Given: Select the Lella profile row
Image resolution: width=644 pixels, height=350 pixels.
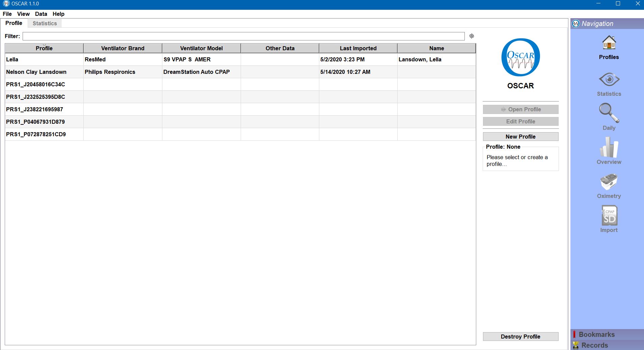Looking at the screenshot, I should [x=240, y=59].
